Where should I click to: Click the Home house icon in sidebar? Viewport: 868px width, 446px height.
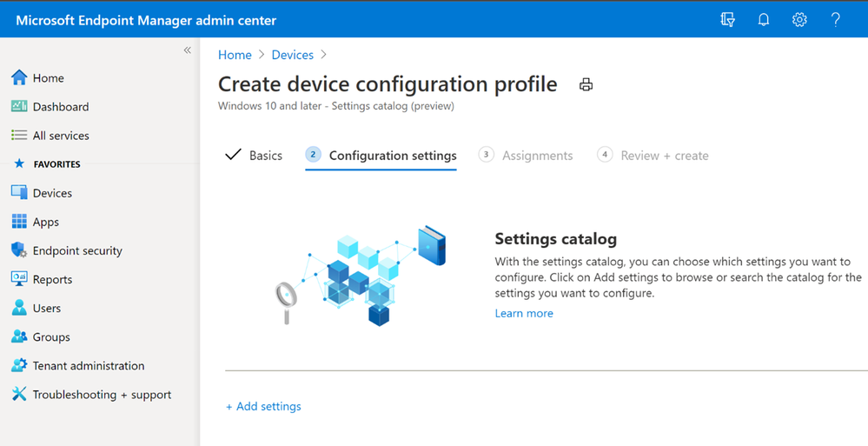point(19,77)
